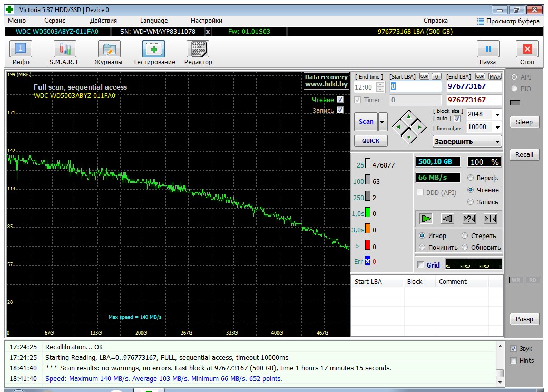This screenshot has height=392, width=548.
Task: Open the timeout 10000 dropdown
Action: coord(497,127)
